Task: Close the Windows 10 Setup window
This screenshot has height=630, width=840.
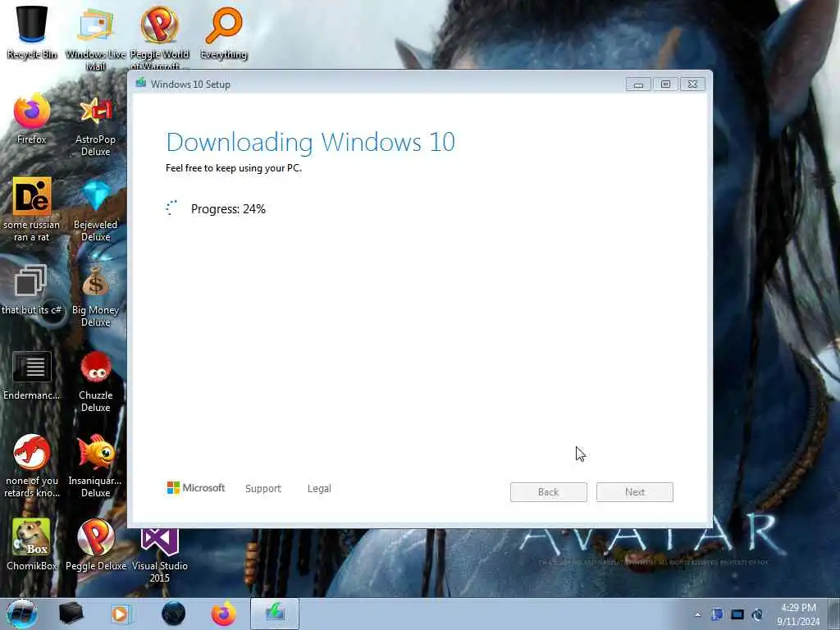Action: (x=692, y=84)
